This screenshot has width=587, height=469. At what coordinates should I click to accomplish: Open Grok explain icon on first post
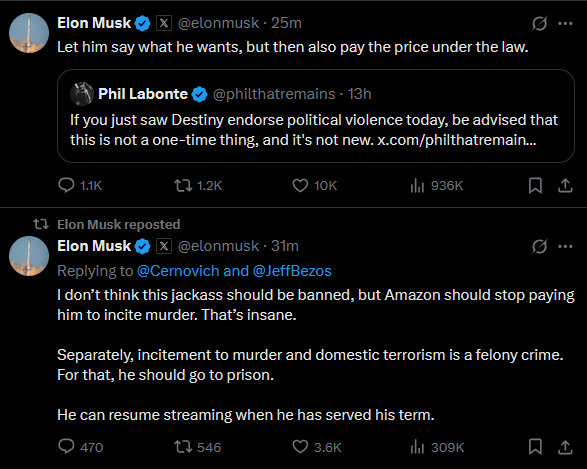[539, 23]
